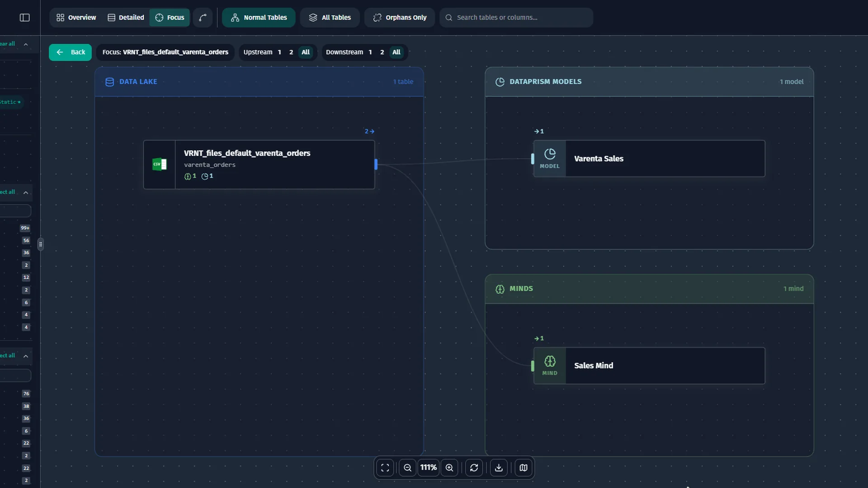The width and height of the screenshot is (868, 488).
Task: Toggle the sidebar panel icon
Action: coord(25,18)
